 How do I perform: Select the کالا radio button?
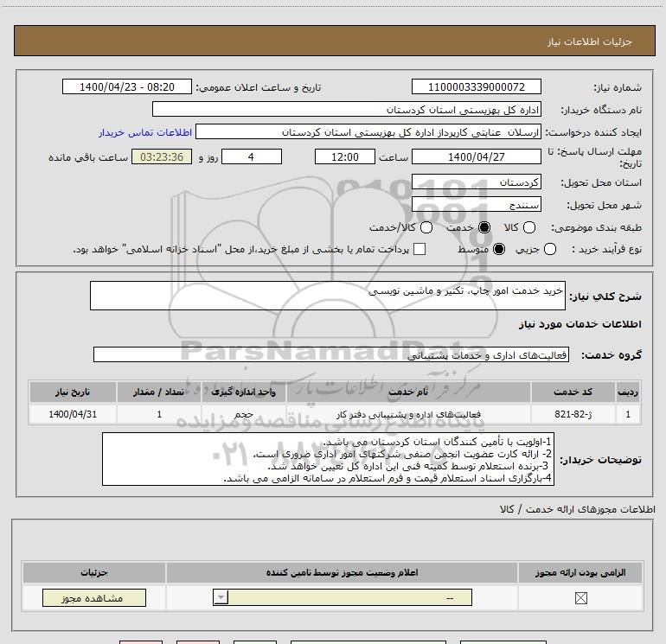(529, 227)
